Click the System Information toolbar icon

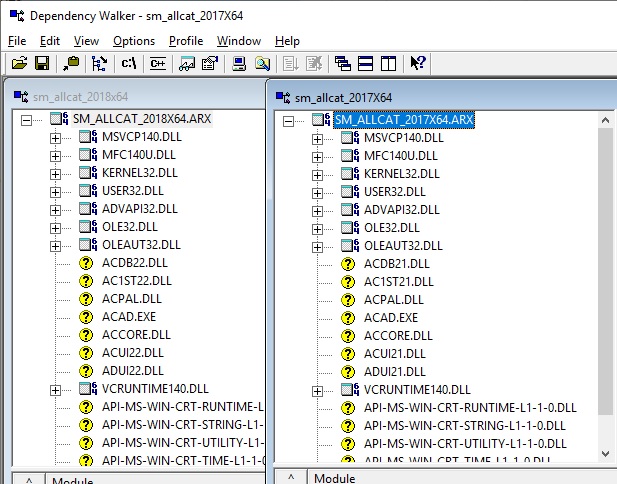point(239,63)
